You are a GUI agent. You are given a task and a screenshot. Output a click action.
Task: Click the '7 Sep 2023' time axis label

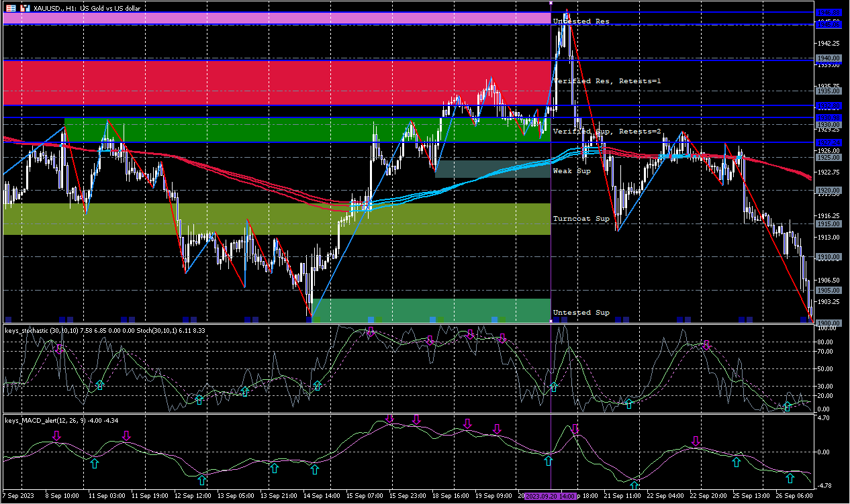[19, 496]
